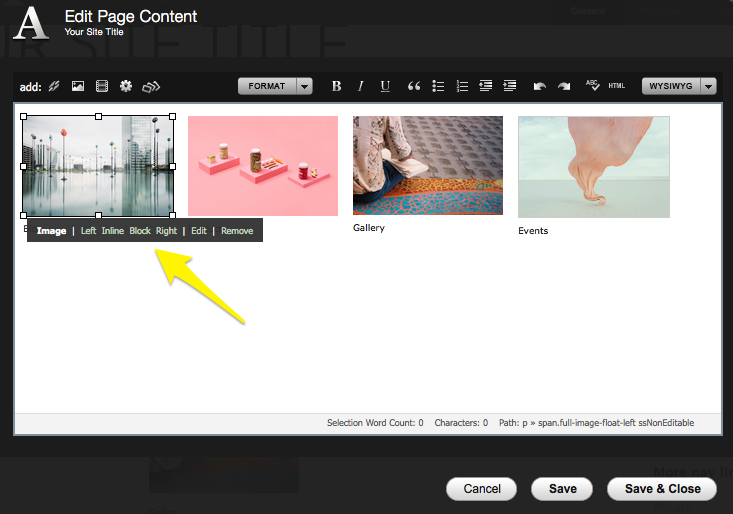Create a bulleted list

(x=438, y=87)
